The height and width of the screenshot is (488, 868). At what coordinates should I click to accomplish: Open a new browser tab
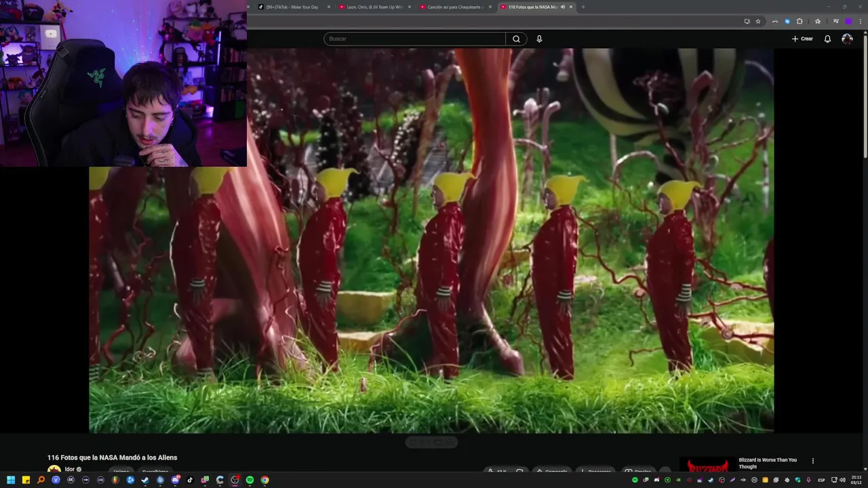pyautogui.click(x=583, y=7)
